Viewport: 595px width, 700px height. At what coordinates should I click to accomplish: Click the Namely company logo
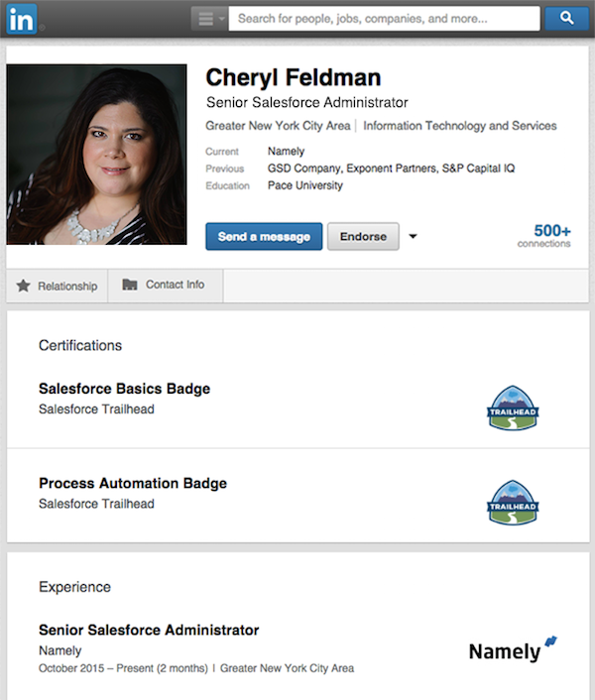click(512, 649)
